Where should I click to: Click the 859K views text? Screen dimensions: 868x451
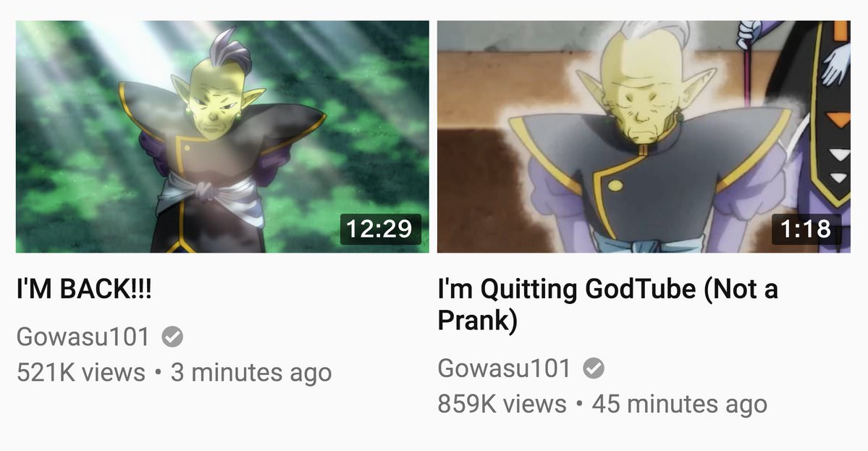pos(502,404)
